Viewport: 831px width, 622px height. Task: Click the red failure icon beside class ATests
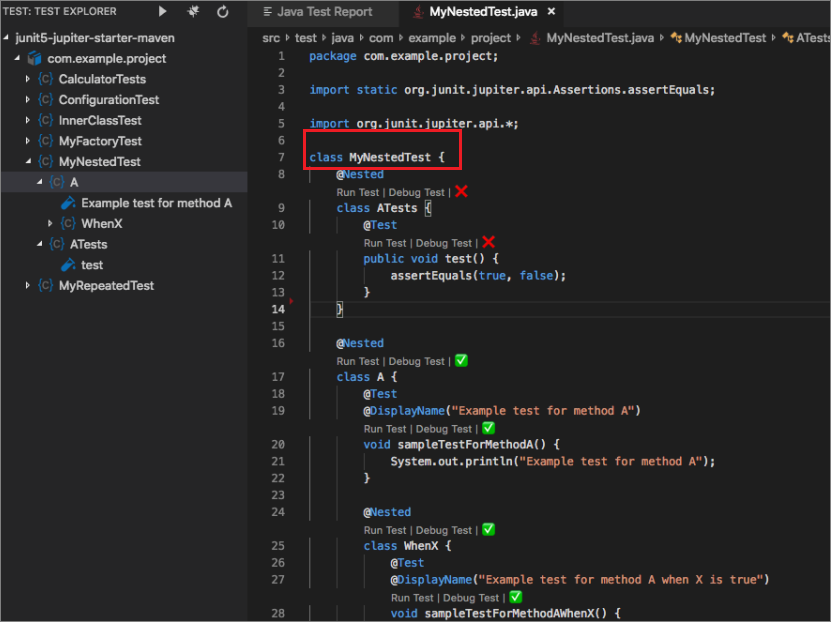(x=461, y=191)
